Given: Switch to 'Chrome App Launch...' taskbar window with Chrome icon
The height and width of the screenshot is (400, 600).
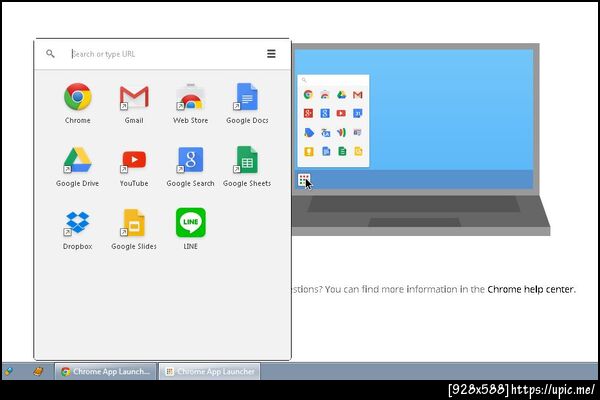Looking at the screenshot, I should coord(105,371).
